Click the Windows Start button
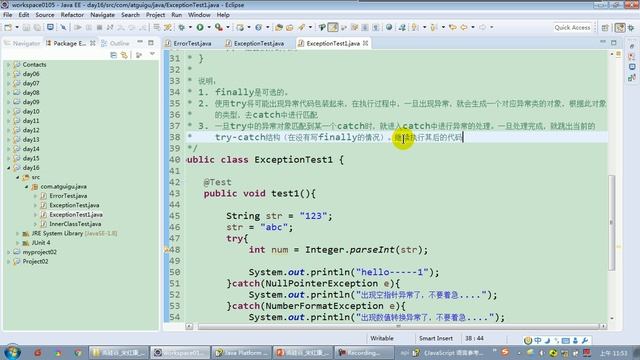Viewport: 640px width, 360px height. pyautogui.click(x=12, y=352)
